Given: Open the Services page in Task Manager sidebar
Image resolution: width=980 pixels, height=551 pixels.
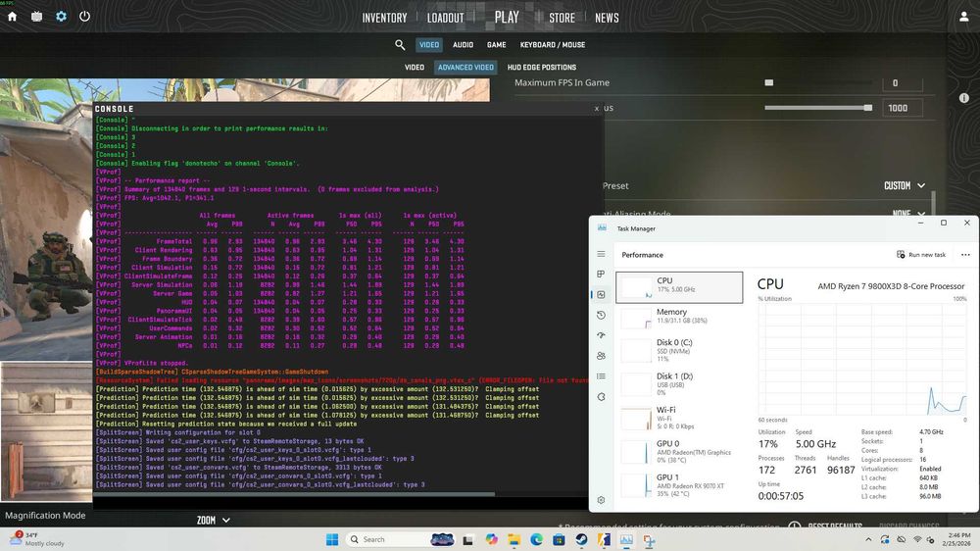Looking at the screenshot, I should pyautogui.click(x=601, y=396).
